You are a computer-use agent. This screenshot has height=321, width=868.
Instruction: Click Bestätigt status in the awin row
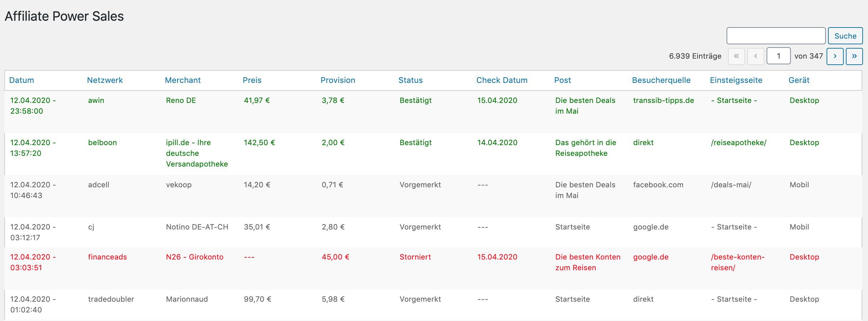pos(416,100)
